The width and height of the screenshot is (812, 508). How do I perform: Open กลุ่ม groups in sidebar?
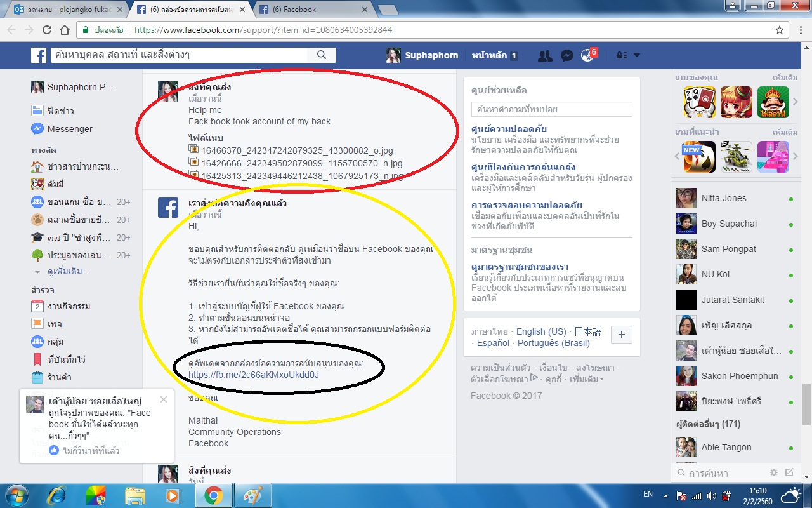(48, 342)
